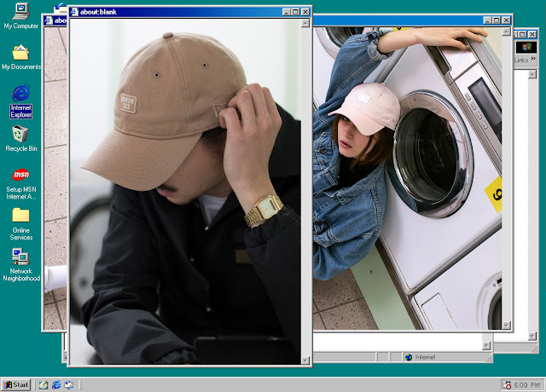This screenshot has height=392, width=546.
Task: Click the Task Scheduler tray icon
Action: pyautogui.click(x=507, y=385)
